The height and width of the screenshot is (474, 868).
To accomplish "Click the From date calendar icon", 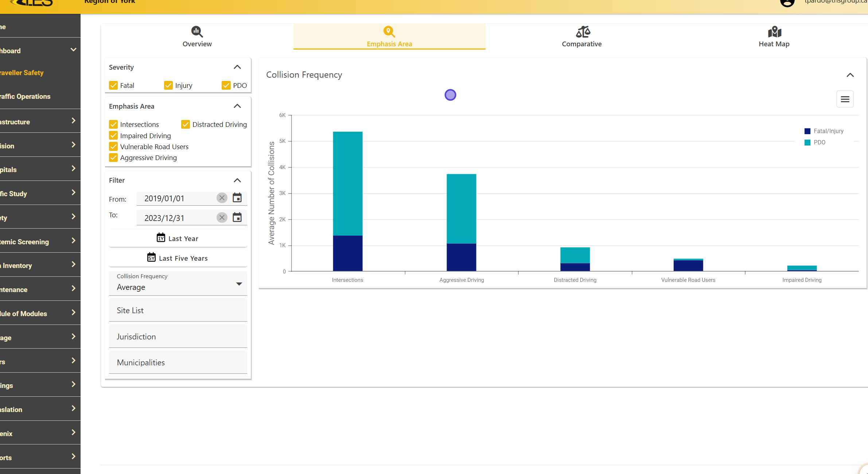I will point(237,198).
